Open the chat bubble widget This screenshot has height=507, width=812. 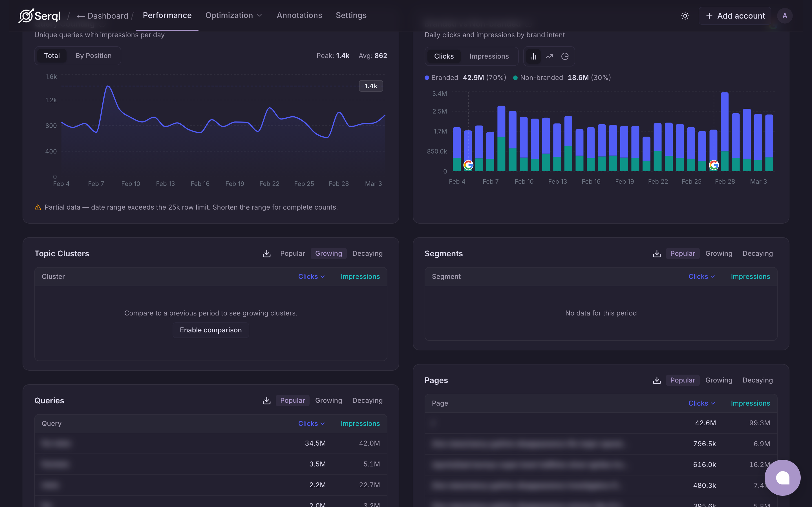(782, 477)
